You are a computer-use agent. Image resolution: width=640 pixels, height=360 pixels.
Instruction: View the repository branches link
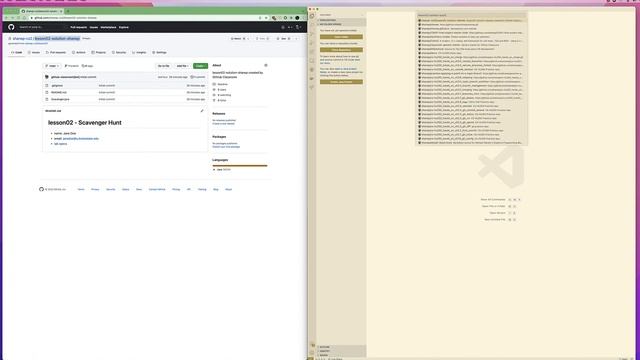[x=71, y=66]
